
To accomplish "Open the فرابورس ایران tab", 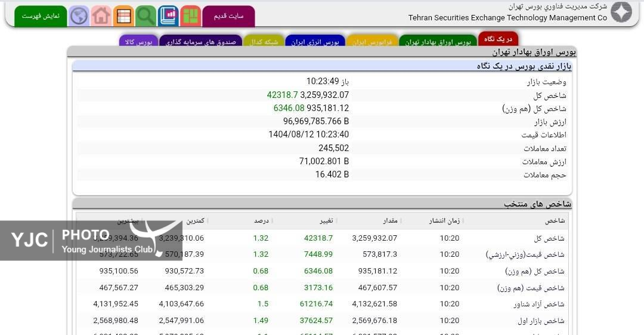I will [372, 42].
